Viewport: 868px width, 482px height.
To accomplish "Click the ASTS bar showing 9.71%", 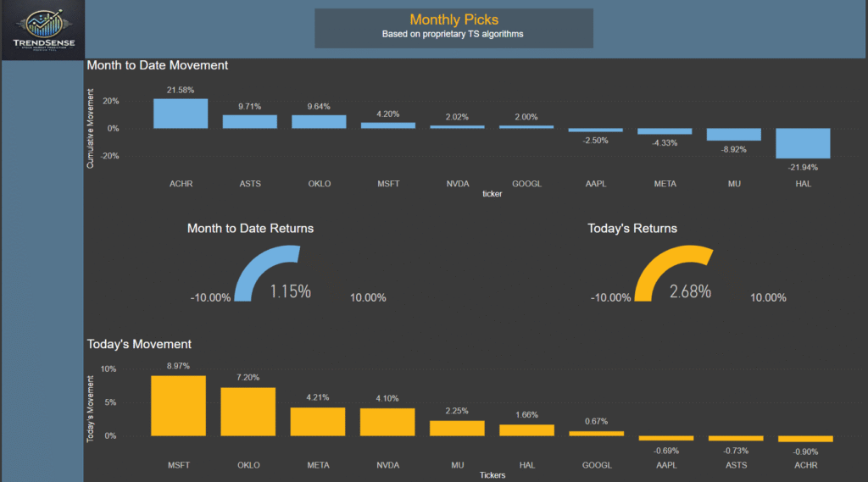I will tap(250, 121).
